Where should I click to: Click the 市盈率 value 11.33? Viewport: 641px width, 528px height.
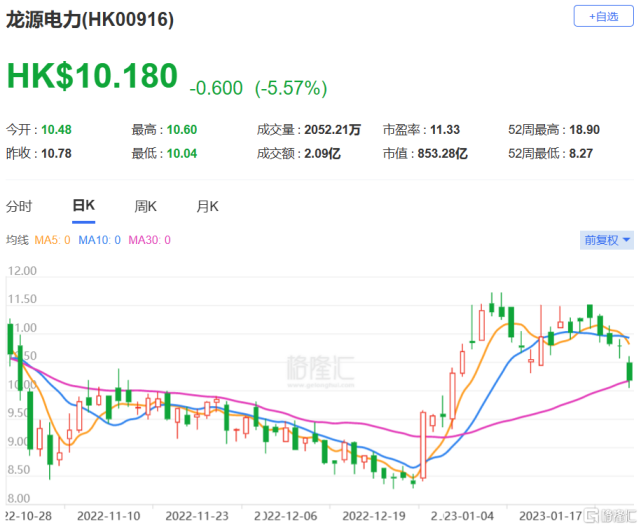(x=445, y=130)
